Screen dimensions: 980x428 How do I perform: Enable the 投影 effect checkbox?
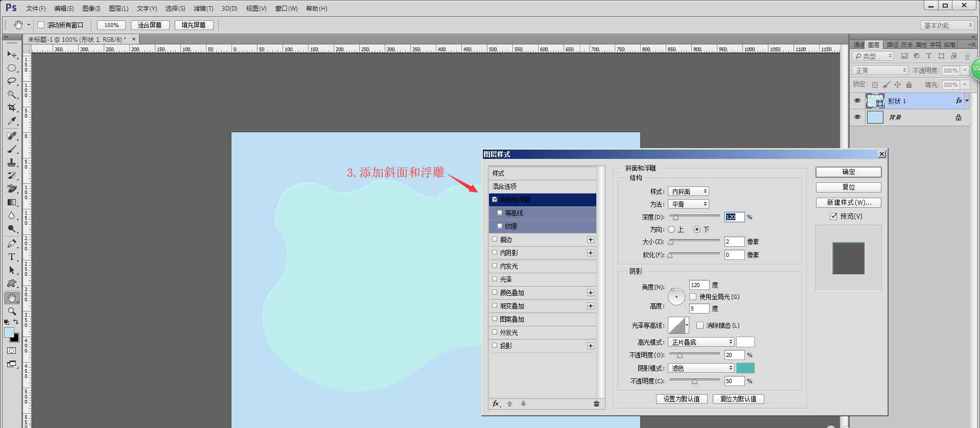[495, 345]
